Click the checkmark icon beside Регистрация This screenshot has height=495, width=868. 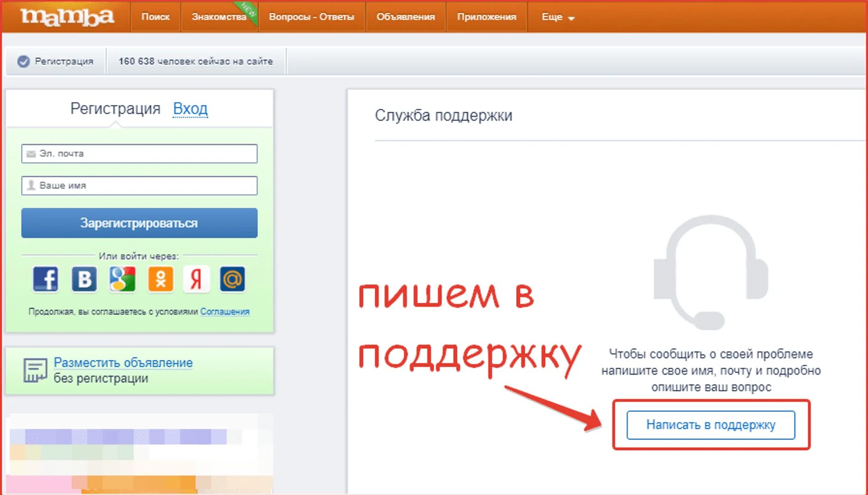click(x=23, y=61)
